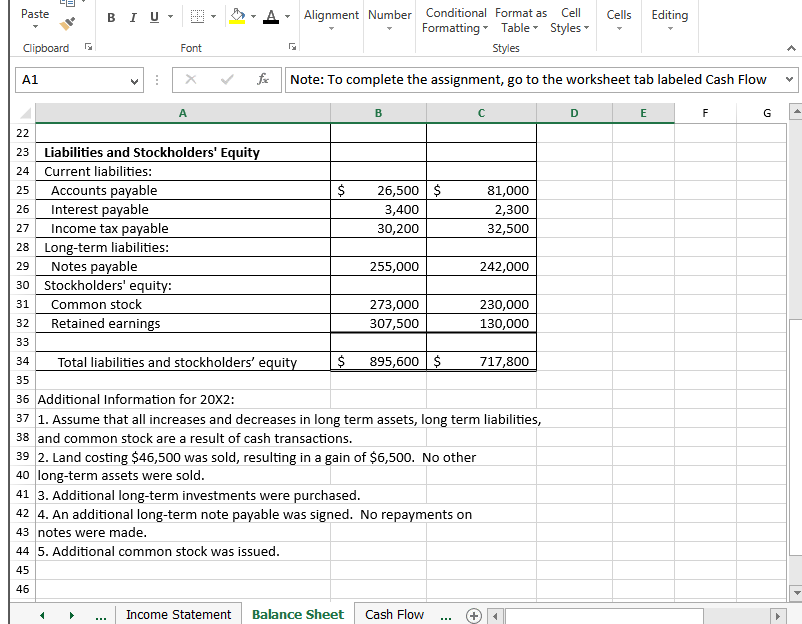Click the Format as Table icon
Viewport: 802px width, 624px height.
click(519, 21)
